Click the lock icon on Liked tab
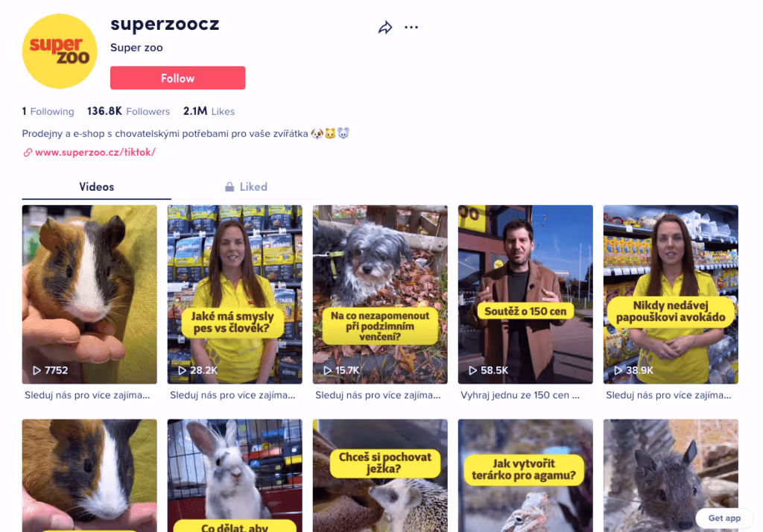Image resolution: width=763 pixels, height=532 pixels. 229,187
